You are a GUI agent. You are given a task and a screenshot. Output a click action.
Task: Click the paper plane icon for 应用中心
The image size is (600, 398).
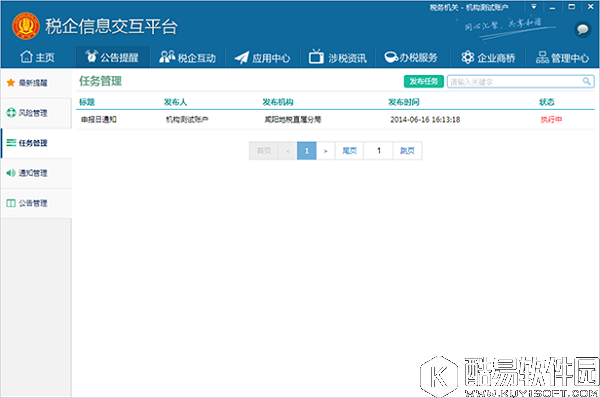point(242,57)
